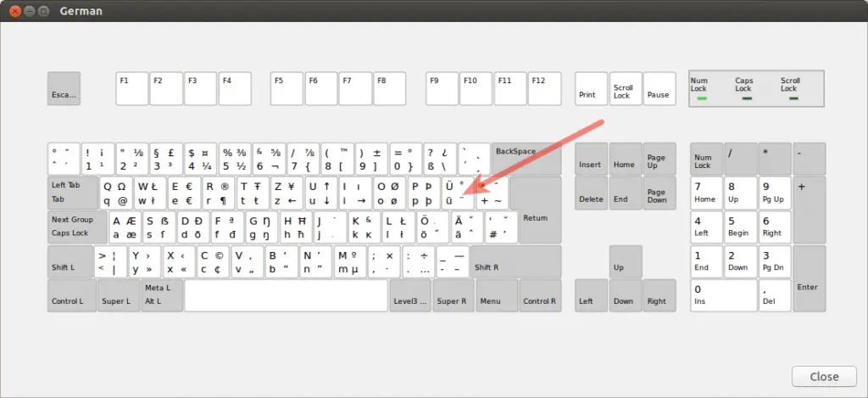Click the Scroll Lock indicator light
The image size is (868, 398).
(793, 98)
